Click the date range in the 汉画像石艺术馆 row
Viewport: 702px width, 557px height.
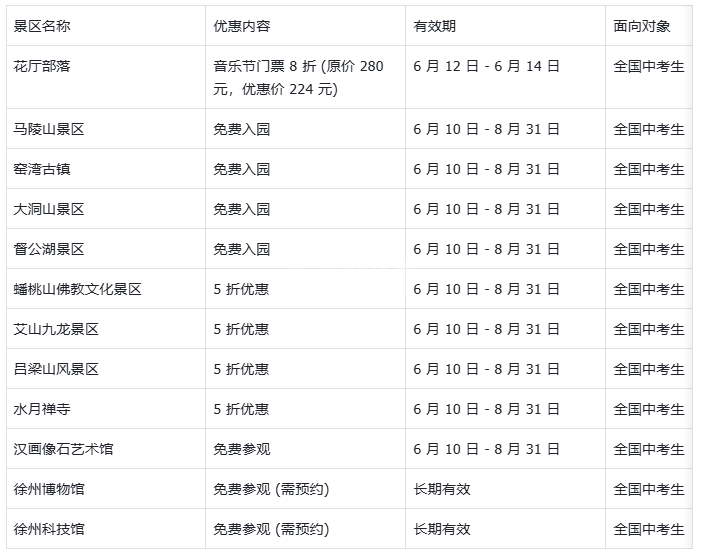tap(486, 449)
